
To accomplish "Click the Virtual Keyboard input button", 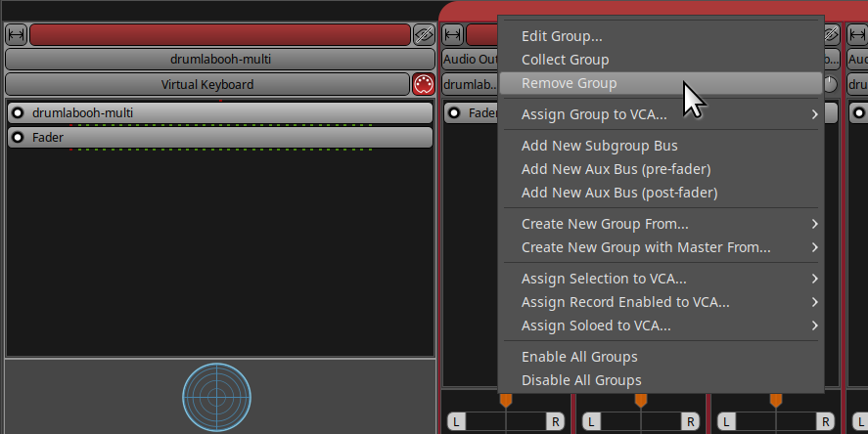I will [206, 84].
